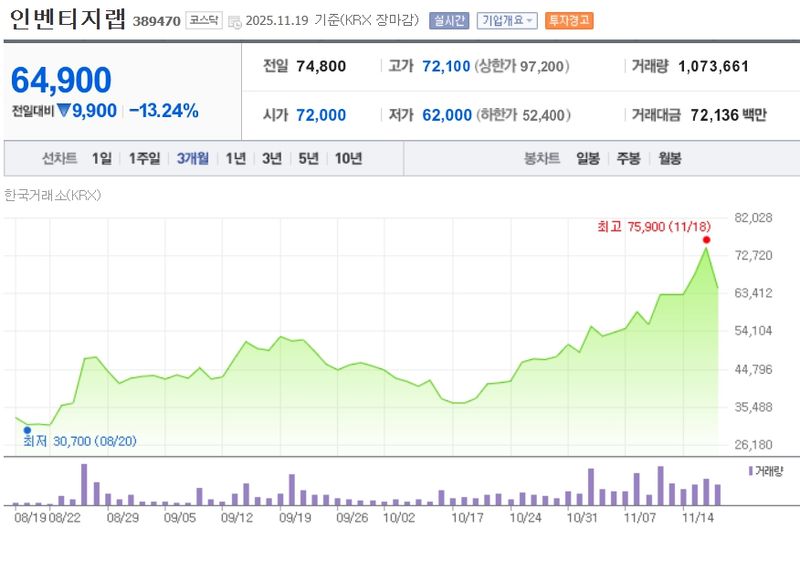Click the tallest volume bar near 08/22
The height and width of the screenshot is (584, 800).
tap(84, 485)
